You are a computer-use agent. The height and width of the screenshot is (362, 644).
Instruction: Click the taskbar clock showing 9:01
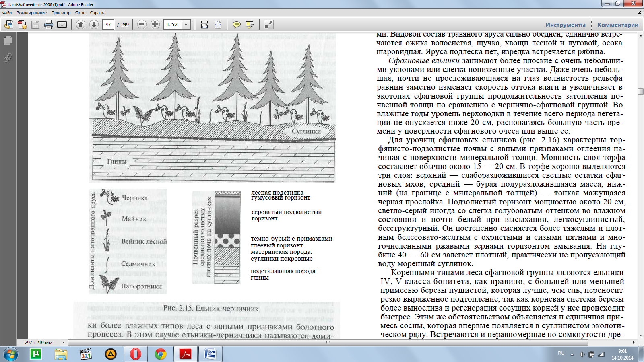coord(622,354)
